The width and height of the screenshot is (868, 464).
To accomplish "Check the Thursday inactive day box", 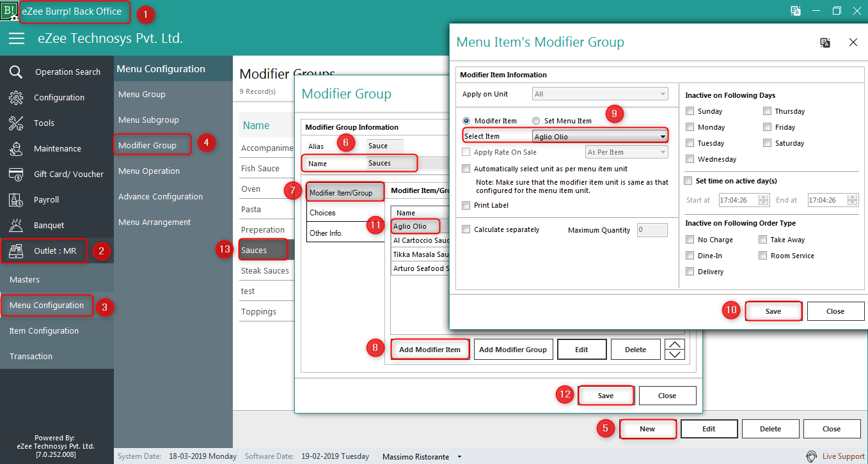I will [x=767, y=111].
